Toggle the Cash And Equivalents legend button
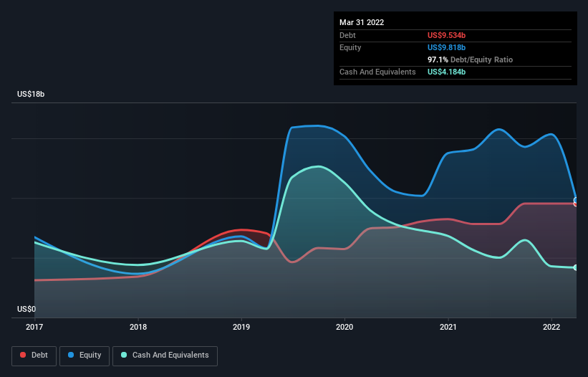Image resolution: width=588 pixels, height=377 pixels. click(165, 355)
